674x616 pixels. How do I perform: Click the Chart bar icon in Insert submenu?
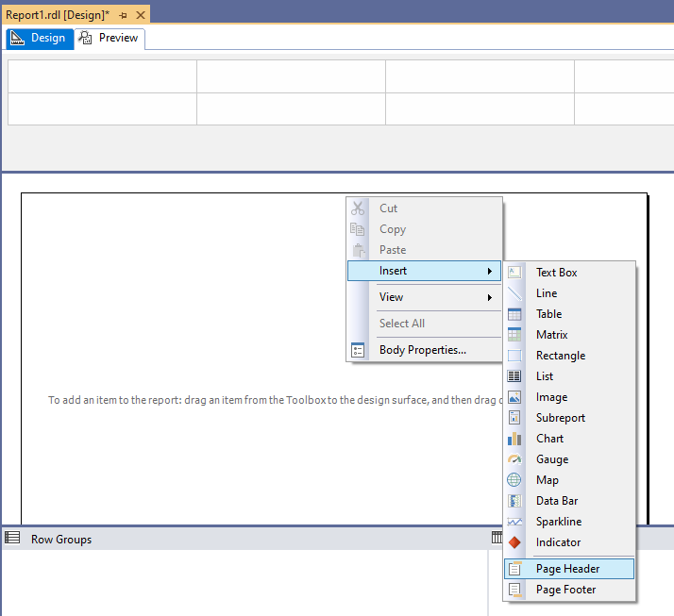click(x=514, y=439)
